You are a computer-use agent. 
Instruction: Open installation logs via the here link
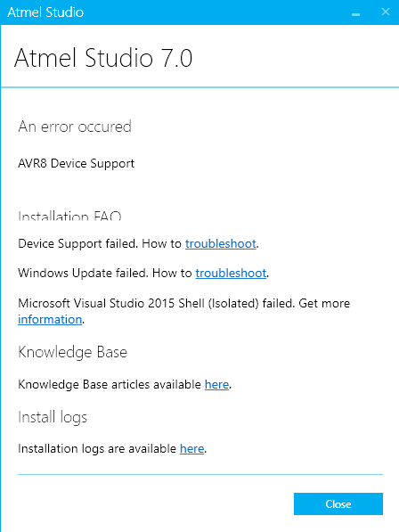(191, 448)
